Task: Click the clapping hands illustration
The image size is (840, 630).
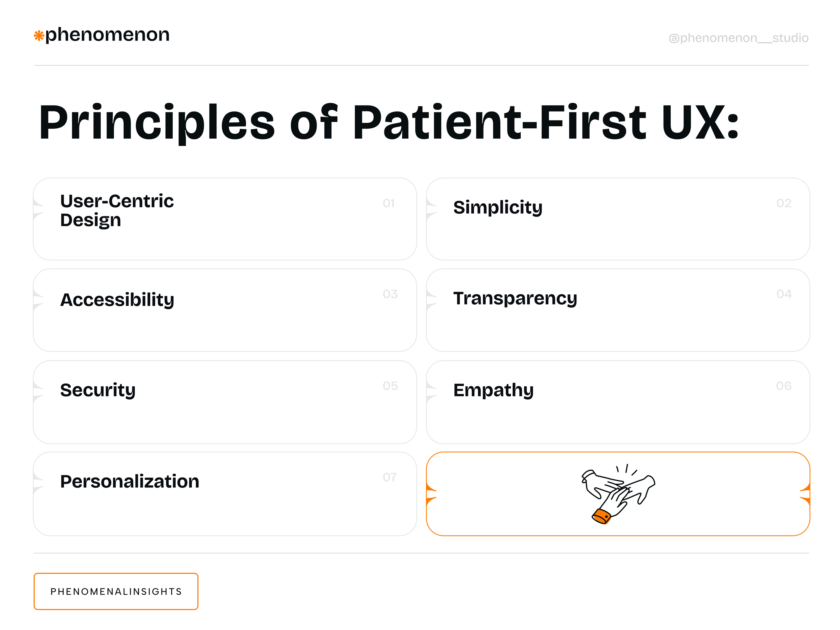Action: coord(618,494)
